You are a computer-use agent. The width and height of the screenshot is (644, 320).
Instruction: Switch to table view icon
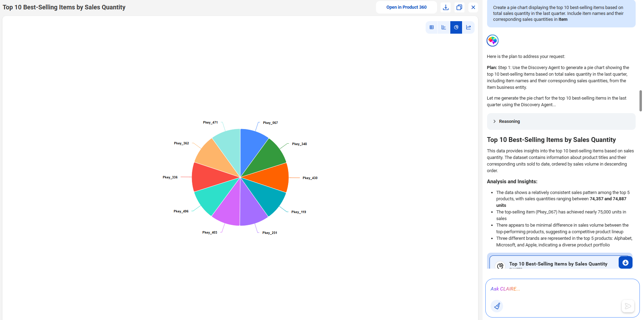tap(432, 27)
